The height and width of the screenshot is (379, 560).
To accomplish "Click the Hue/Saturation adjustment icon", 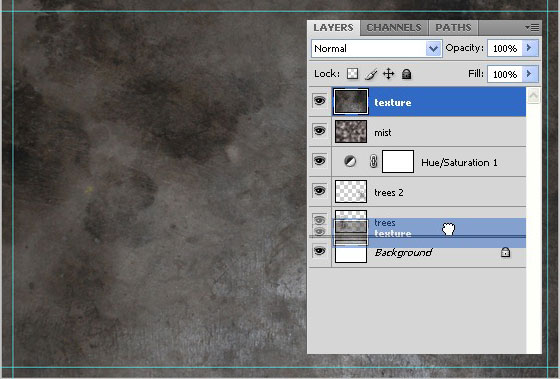I will coord(350,161).
